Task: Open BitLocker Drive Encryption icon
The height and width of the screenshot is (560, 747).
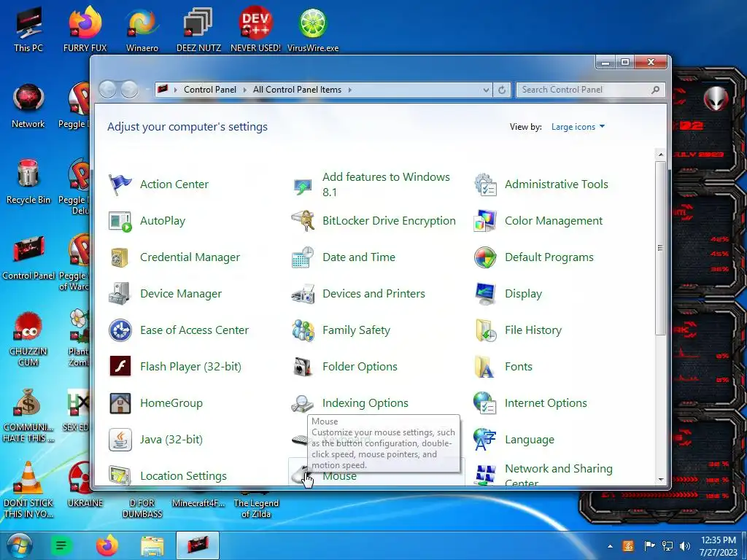Action: (303, 221)
